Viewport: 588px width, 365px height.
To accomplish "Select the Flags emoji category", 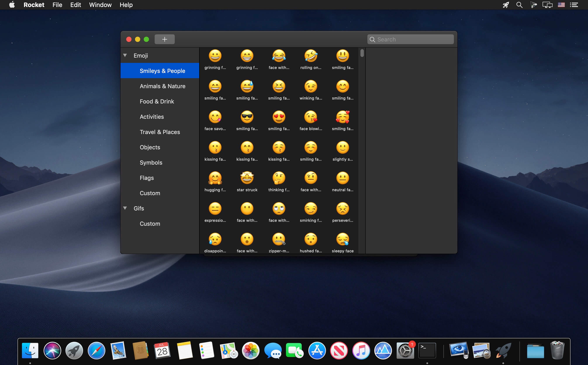I will coord(146,177).
